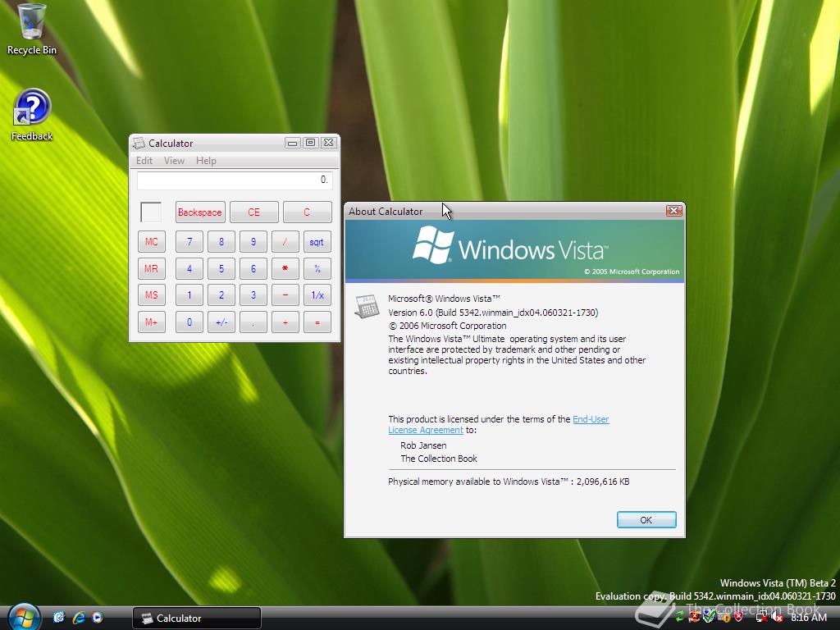The height and width of the screenshot is (630, 840).
Task: Open the Recycle Bin desktop icon
Action: (x=31, y=30)
